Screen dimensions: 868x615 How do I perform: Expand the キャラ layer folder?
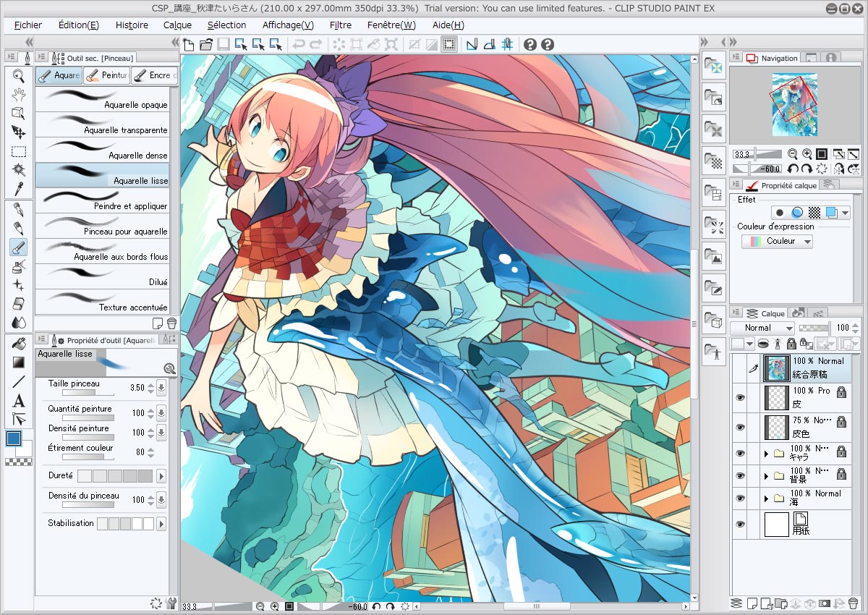tap(766, 451)
